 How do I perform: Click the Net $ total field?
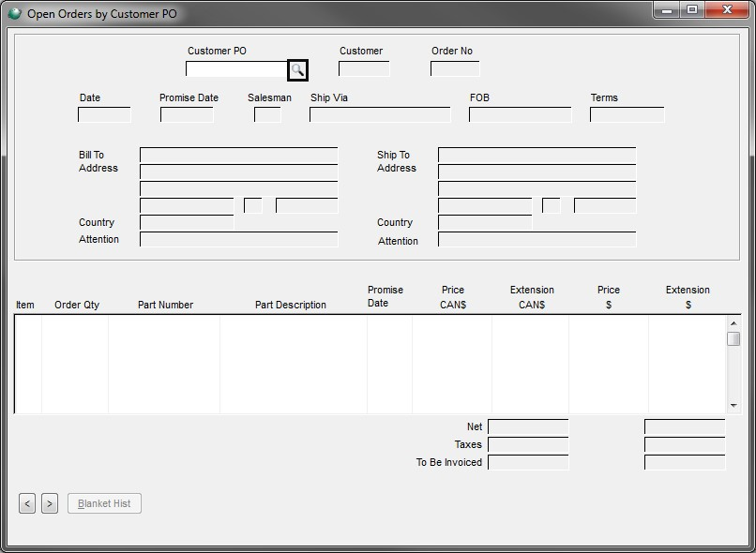click(x=685, y=426)
